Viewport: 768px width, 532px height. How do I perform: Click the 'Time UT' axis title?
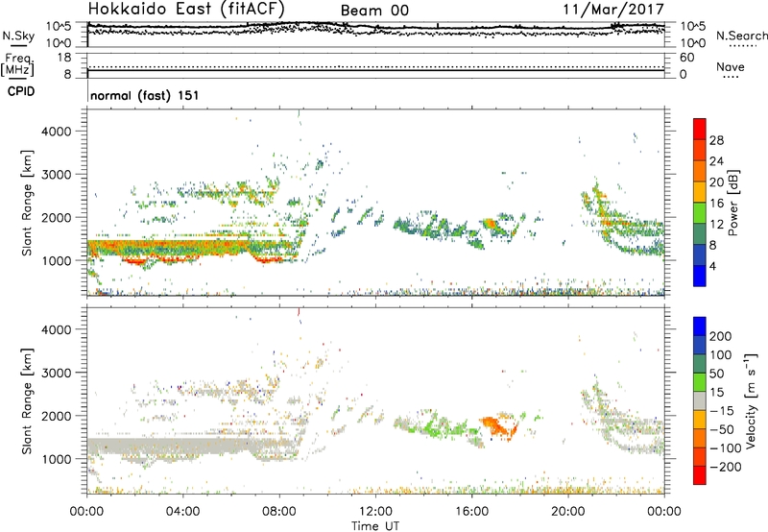click(375, 526)
